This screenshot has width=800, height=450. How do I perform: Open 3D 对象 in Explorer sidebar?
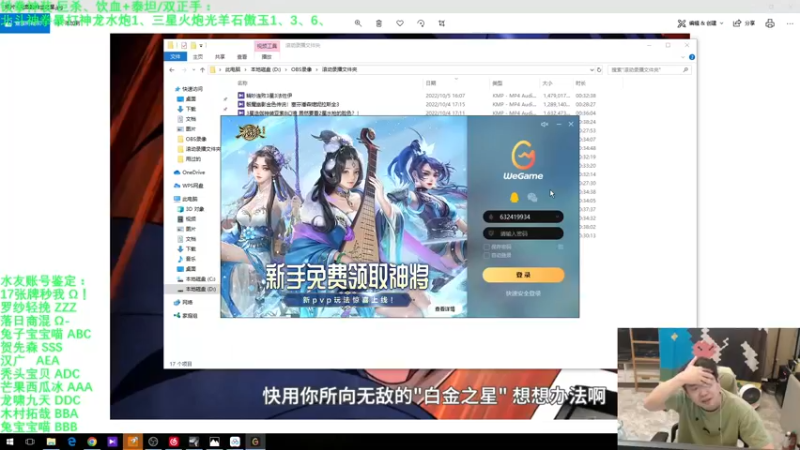click(x=190, y=209)
